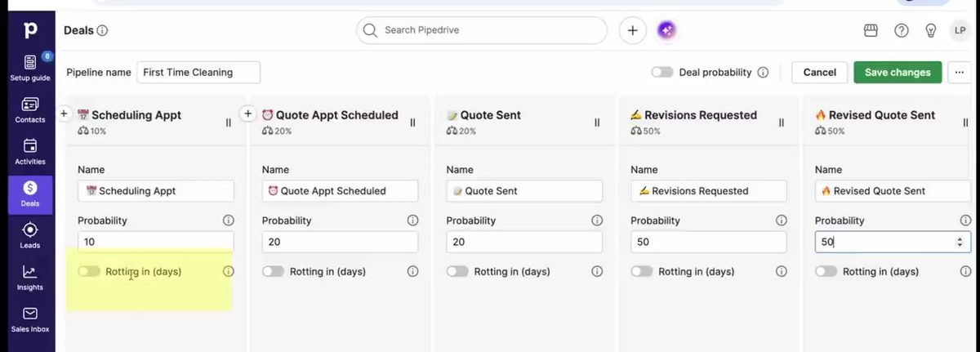
Task: Click Probability info icon in Scheduling Appt column
Action: click(229, 221)
